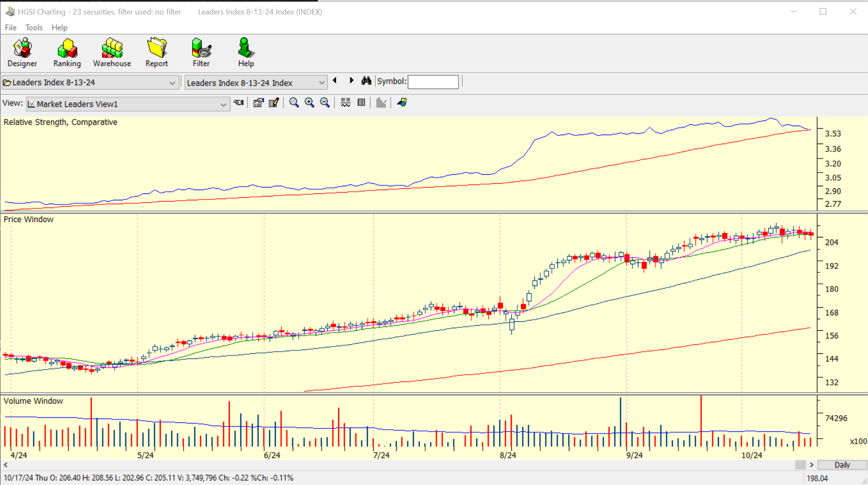Expand the Market Leaders View1 dropdown
This screenshot has height=485, width=868.
pos(223,104)
